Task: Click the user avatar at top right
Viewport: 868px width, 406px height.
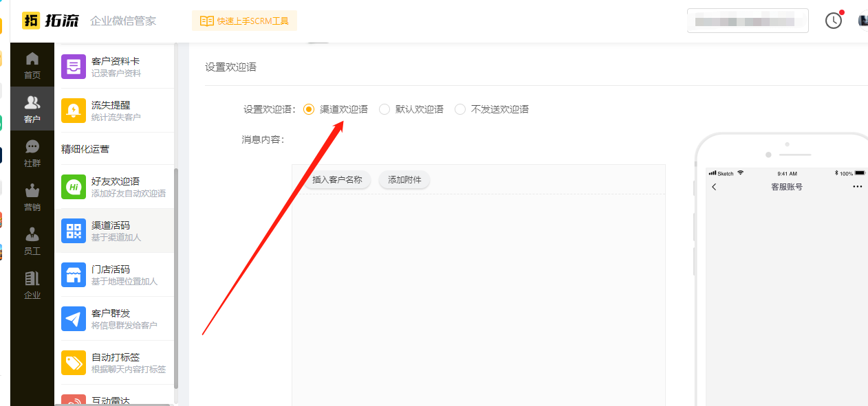Action: click(x=863, y=21)
